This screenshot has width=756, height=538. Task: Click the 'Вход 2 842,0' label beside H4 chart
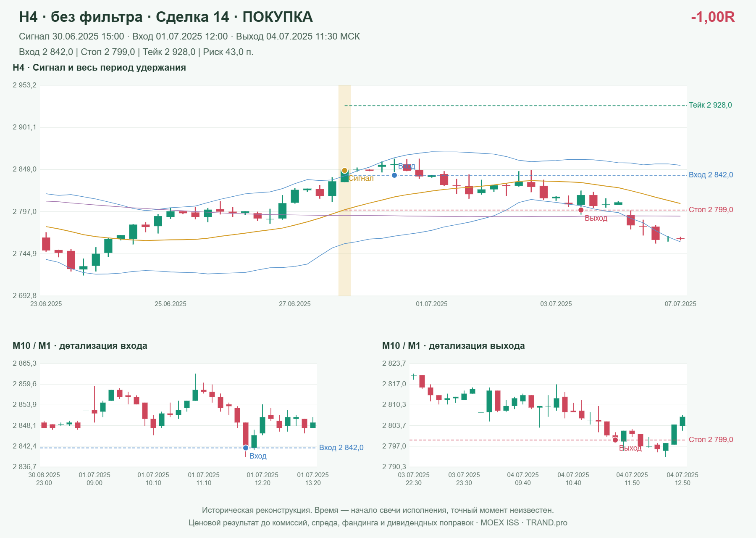tap(711, 175)
